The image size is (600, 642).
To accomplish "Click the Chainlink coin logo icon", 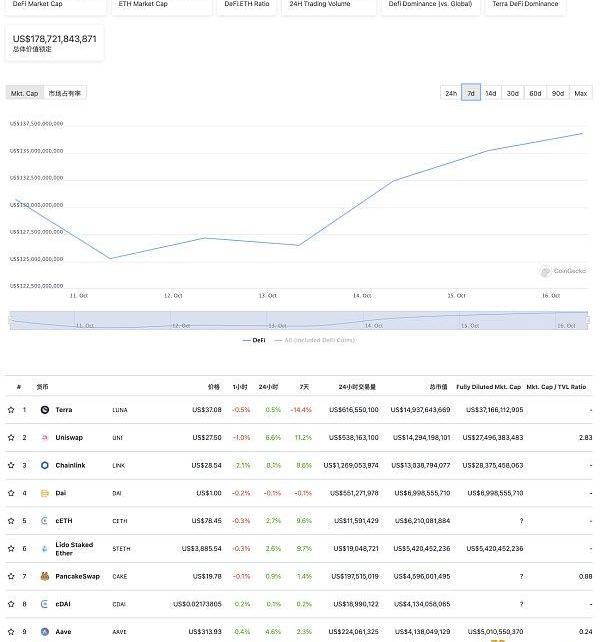I will pyautogui.click(x=45, y=465).
